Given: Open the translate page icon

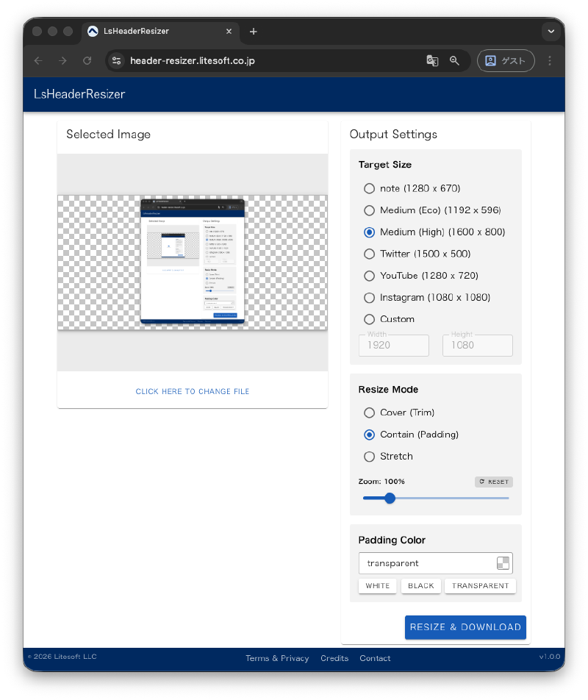Looking at the screenshot, I should [x=432, y=61].
